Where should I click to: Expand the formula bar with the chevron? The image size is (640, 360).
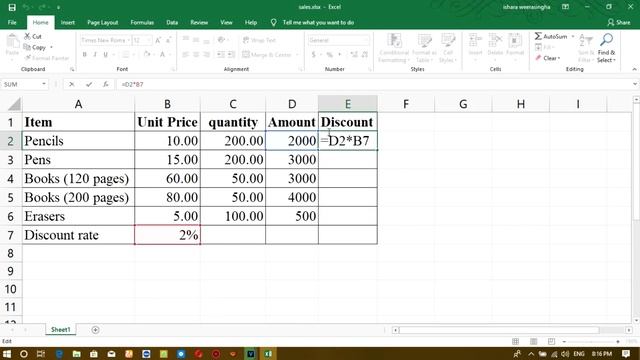point(635,84)
